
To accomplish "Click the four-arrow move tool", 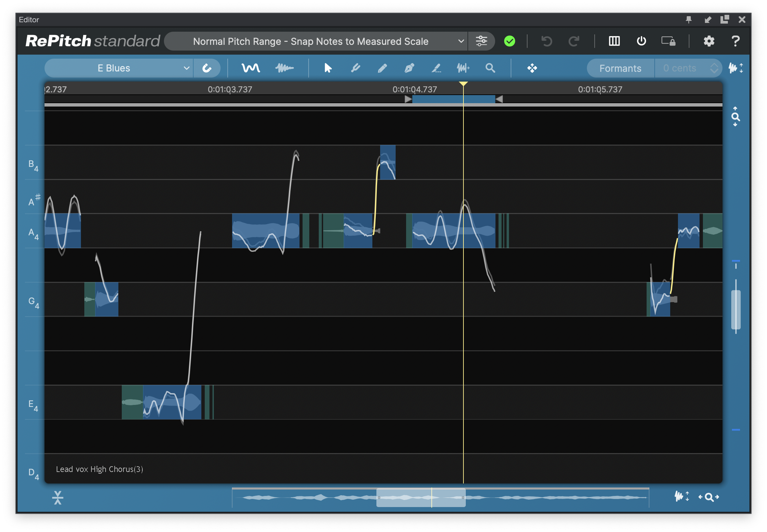I will (x=532, y=68).
